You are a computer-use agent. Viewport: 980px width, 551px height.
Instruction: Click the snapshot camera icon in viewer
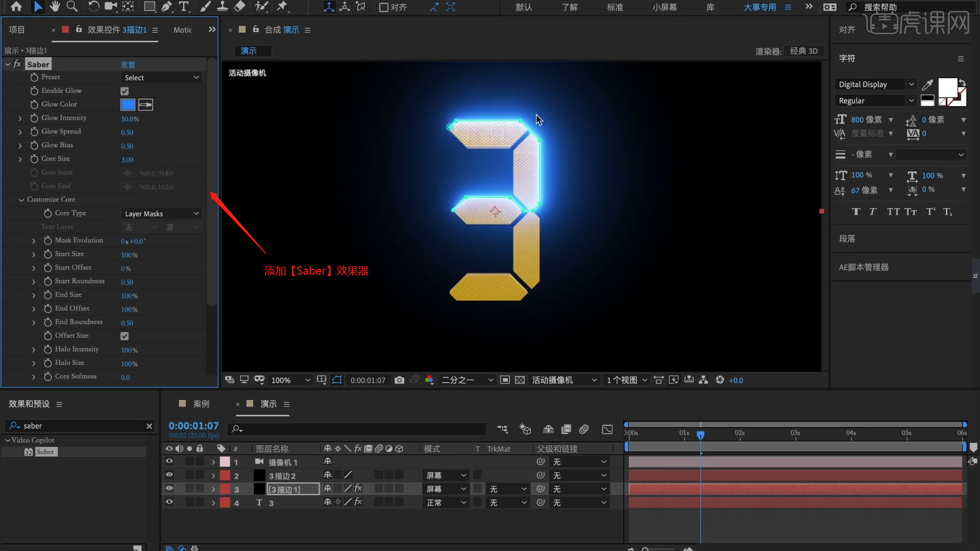click(400, 380)
